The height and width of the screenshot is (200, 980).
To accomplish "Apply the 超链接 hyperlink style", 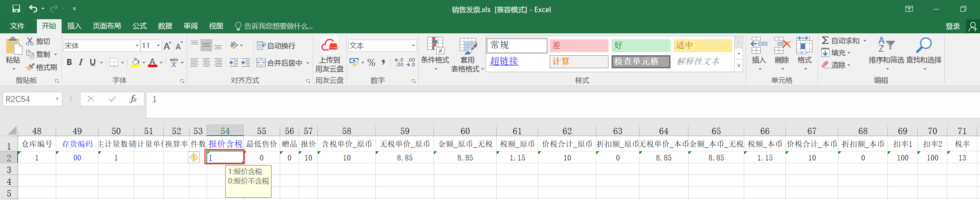I will (504, 61).
